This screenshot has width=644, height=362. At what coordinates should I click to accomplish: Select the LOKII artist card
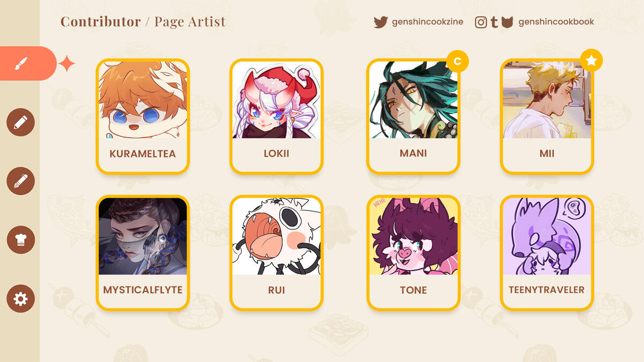click(x=276, y=116)
